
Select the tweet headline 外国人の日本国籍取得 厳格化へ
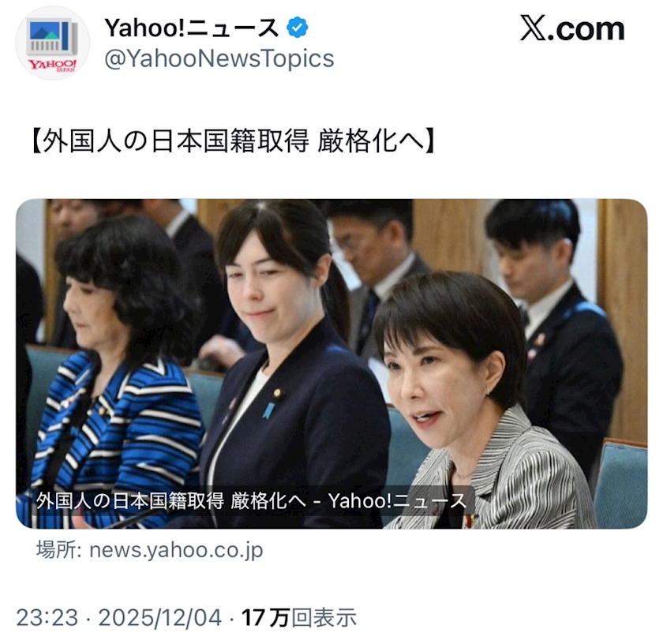234,141
